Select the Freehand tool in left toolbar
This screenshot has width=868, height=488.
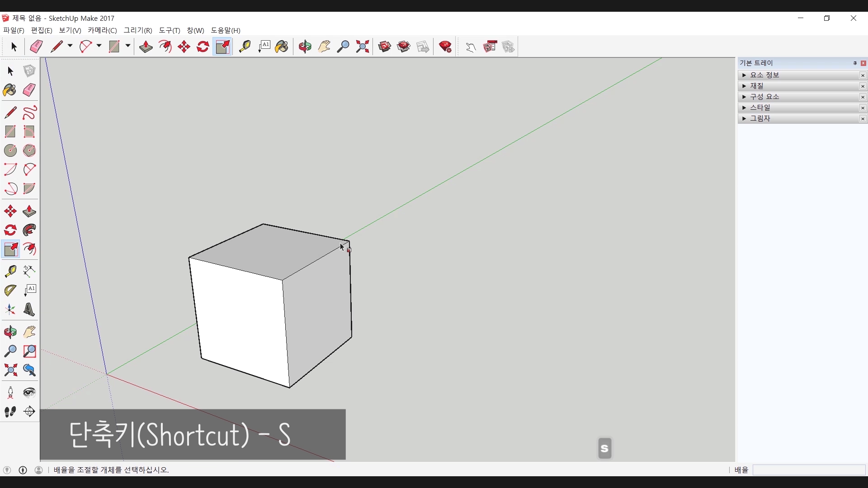point(29,113)
